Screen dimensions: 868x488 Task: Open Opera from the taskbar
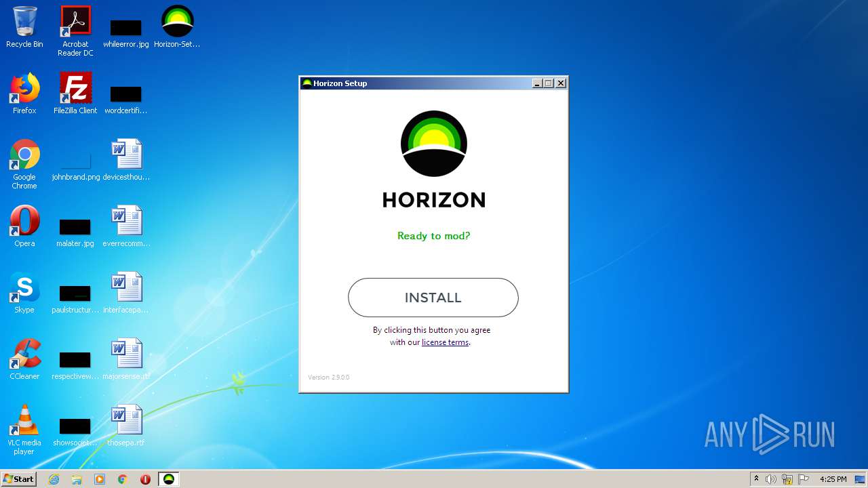tap(145, 479)
